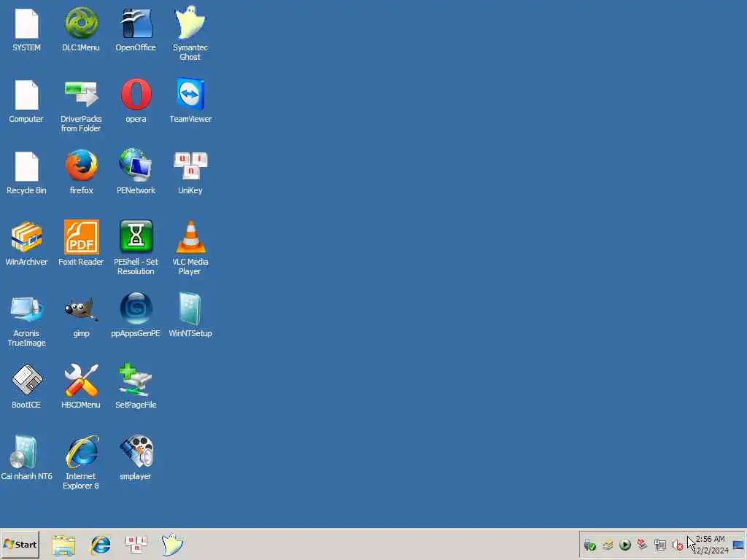The width and height of the screenshot is (747, 560).
Task: Click the stacked layers tray icon
Action: (x=608, y=545)
